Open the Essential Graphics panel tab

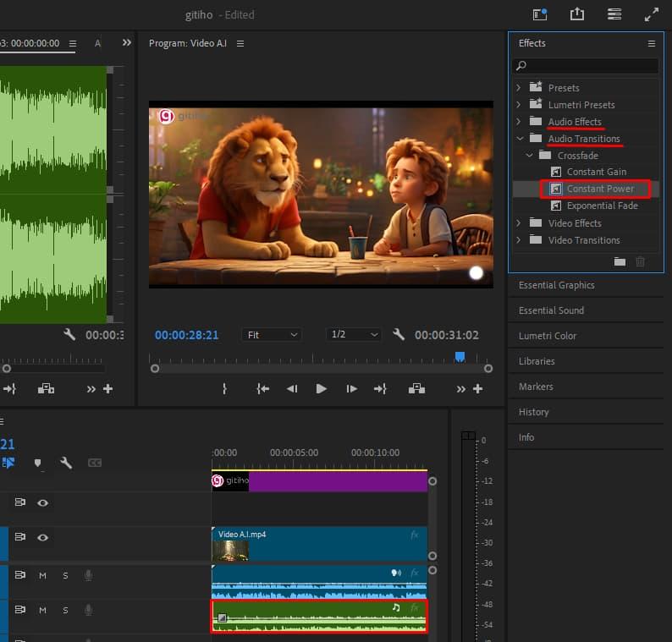click(x=556, y=285)
